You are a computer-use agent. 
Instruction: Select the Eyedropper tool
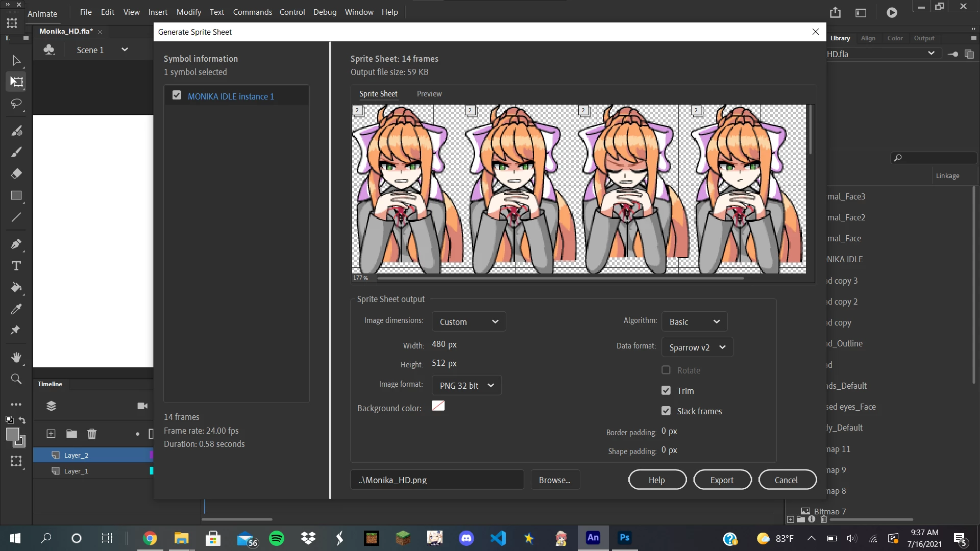pos(16,309)
